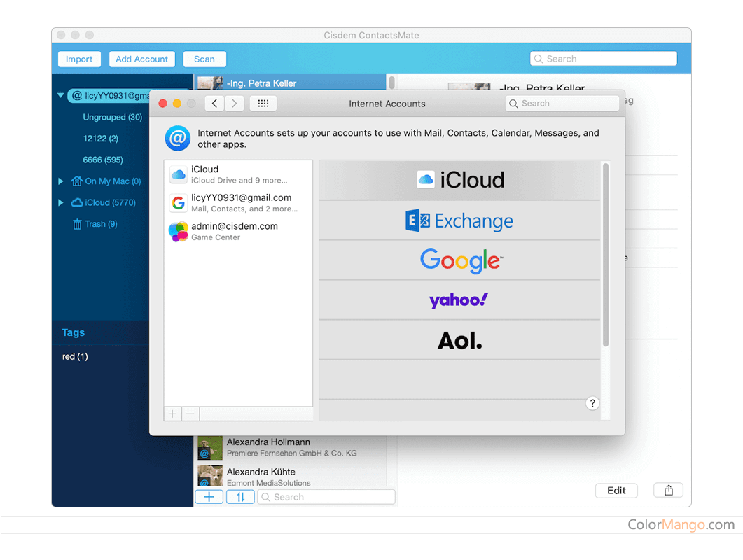Select contact -Ing. Petra Keller in list
The width and height of the screenshot is (743, 560).
[x=291, y=83]
